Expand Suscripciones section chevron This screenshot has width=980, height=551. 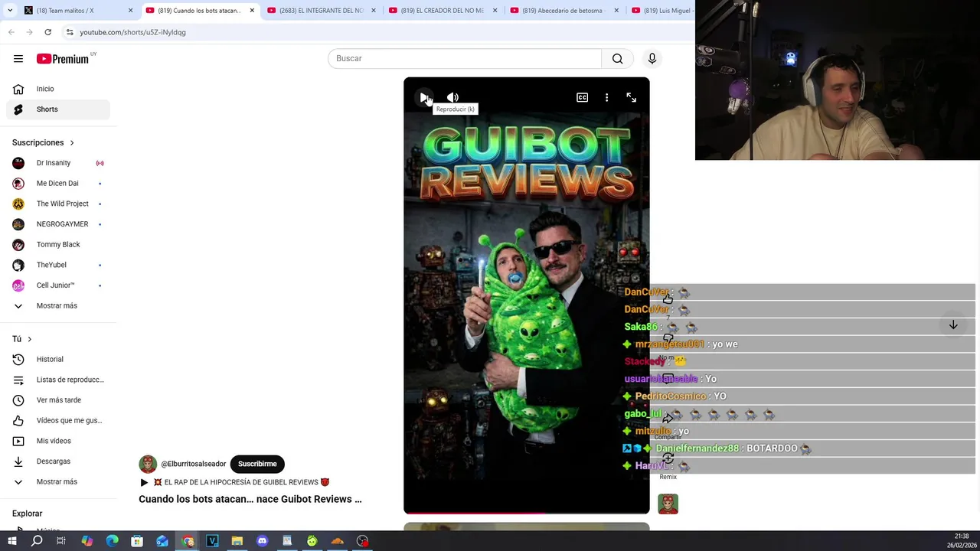72,142
